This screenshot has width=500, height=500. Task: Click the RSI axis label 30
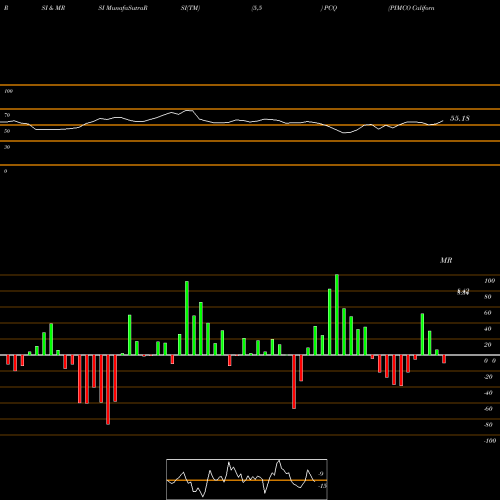tap(7, 147)
